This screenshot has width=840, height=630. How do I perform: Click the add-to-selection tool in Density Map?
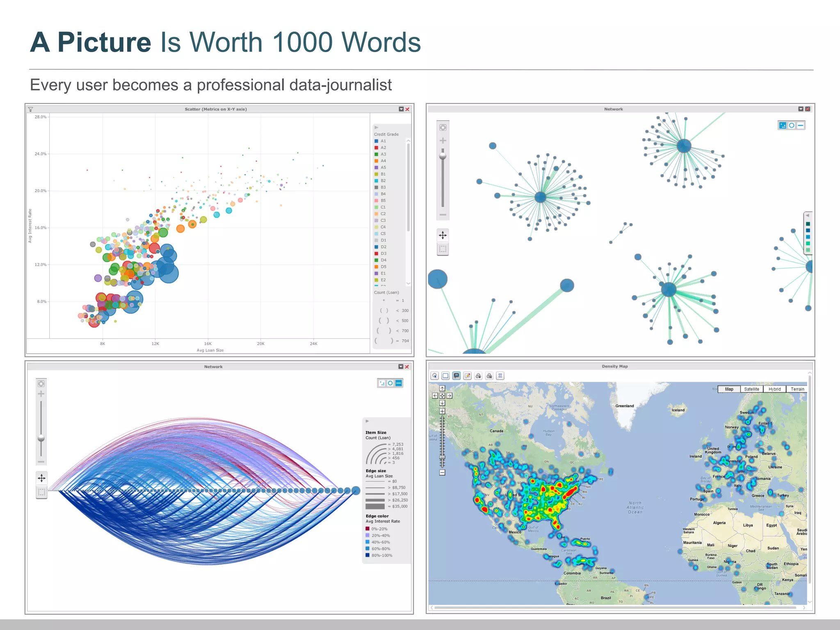(478, 376)
